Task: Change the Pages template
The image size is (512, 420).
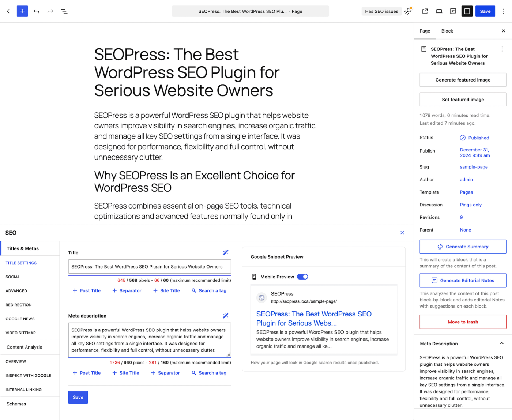Action: coord(466,192)
